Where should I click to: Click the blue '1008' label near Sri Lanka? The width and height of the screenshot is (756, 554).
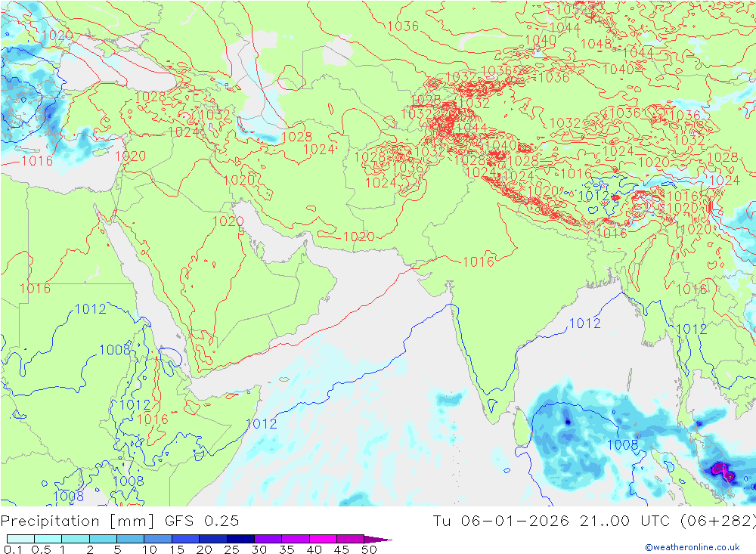pyautogui.click(x=622, y=444)
